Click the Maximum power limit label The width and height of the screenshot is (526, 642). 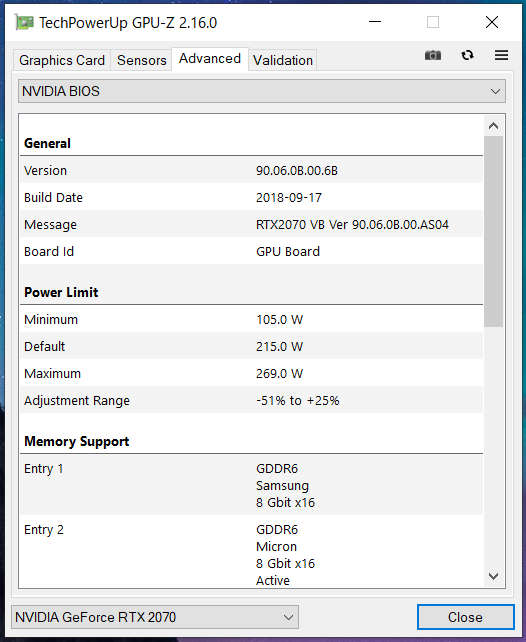click(52, 373)
